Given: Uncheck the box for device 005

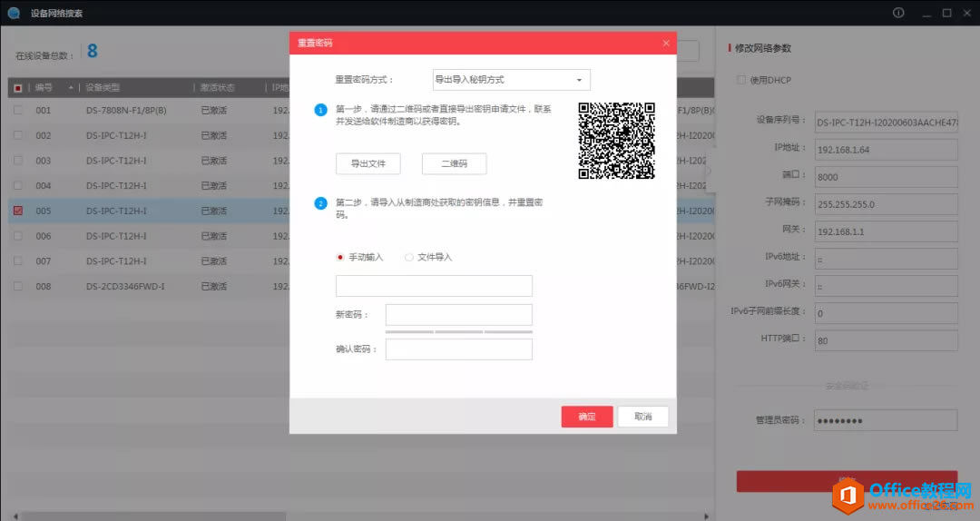Looking at the screenshot, I should tap(18, 211).
